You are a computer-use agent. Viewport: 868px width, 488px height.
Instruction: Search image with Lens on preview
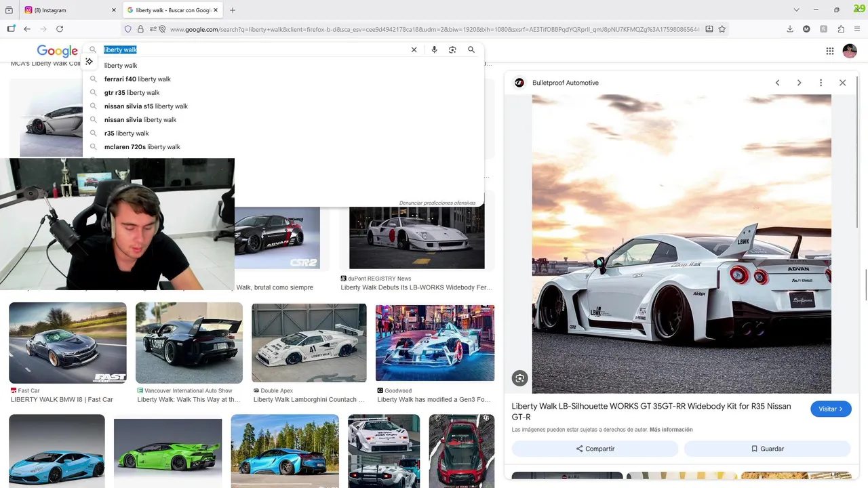(519, 379)
